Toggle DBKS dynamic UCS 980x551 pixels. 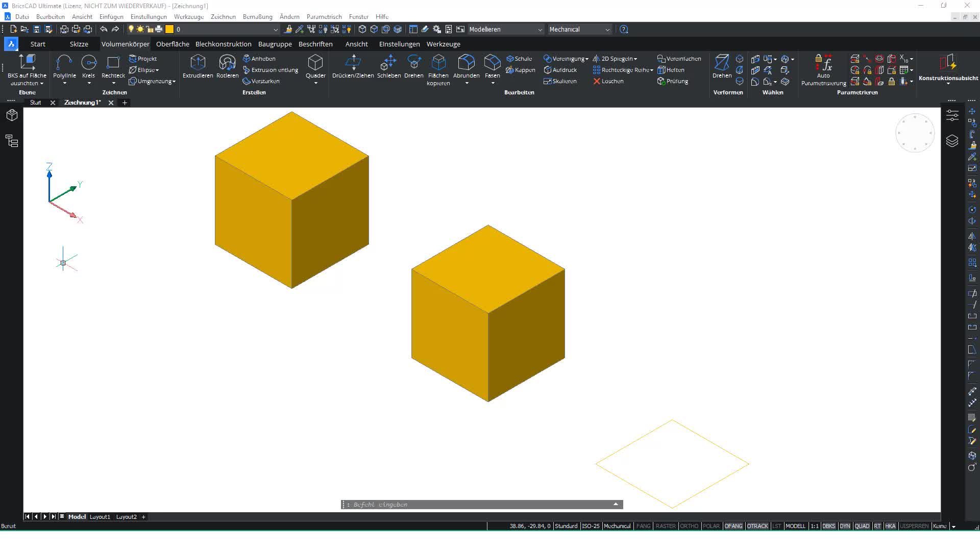(829, 526)
